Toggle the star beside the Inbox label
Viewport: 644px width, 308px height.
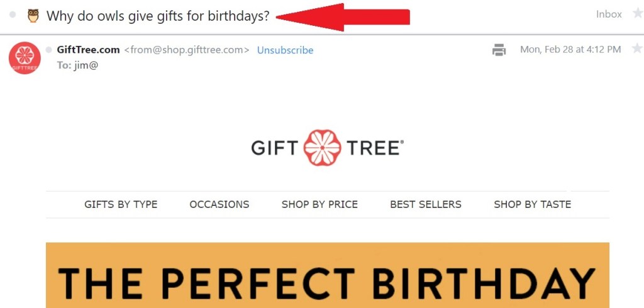(638, 14)
